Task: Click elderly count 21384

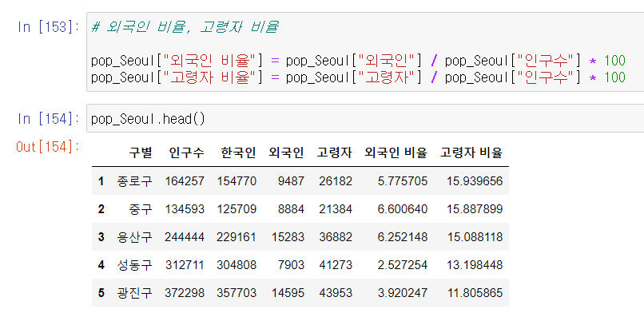Action: pyautogui.click(x=336, y=209)
